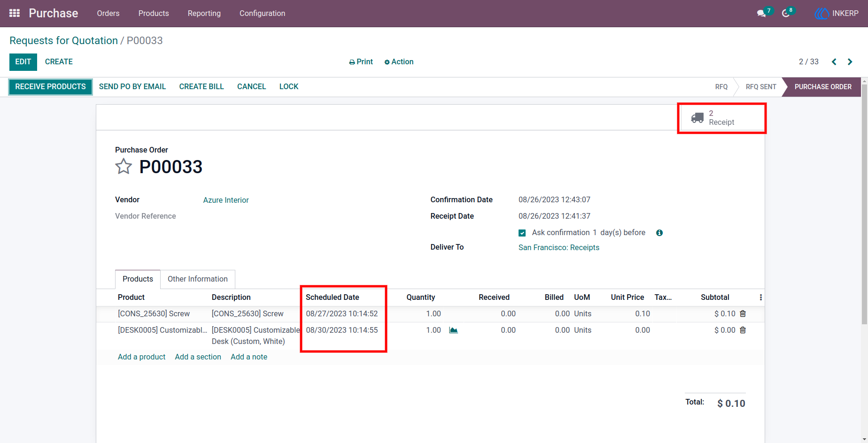Switch to Other Information tab

pyautogui.click(x=198, y=279)
